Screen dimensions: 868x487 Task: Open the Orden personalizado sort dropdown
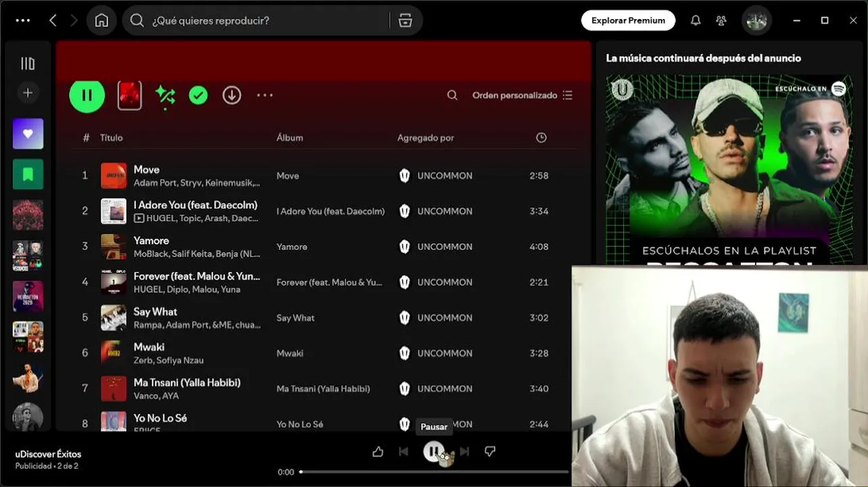pos(522,95)
